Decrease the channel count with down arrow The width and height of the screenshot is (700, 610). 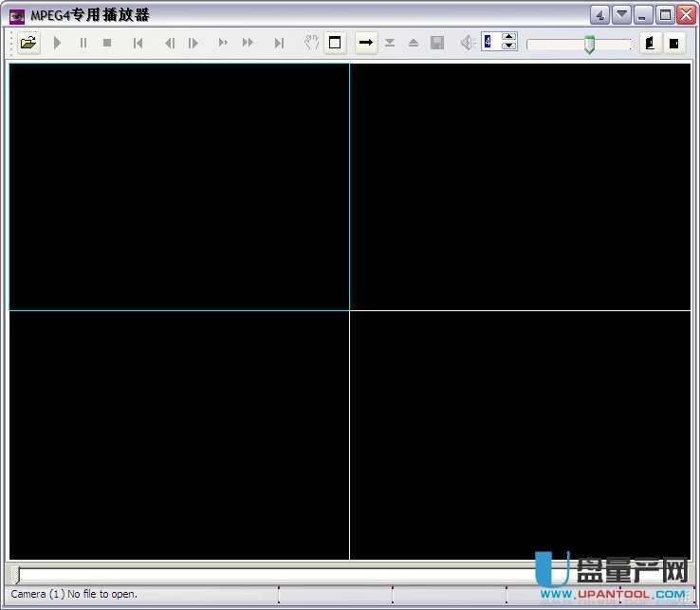point(509,46)
